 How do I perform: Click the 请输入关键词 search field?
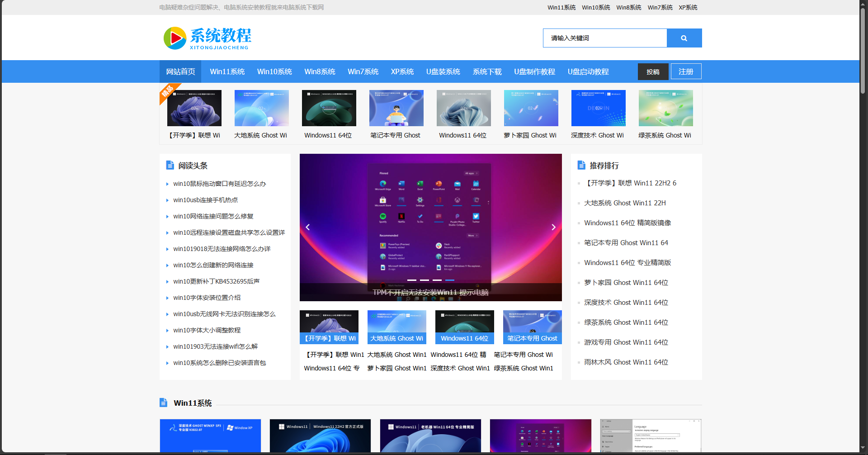(x=604, y=38)
